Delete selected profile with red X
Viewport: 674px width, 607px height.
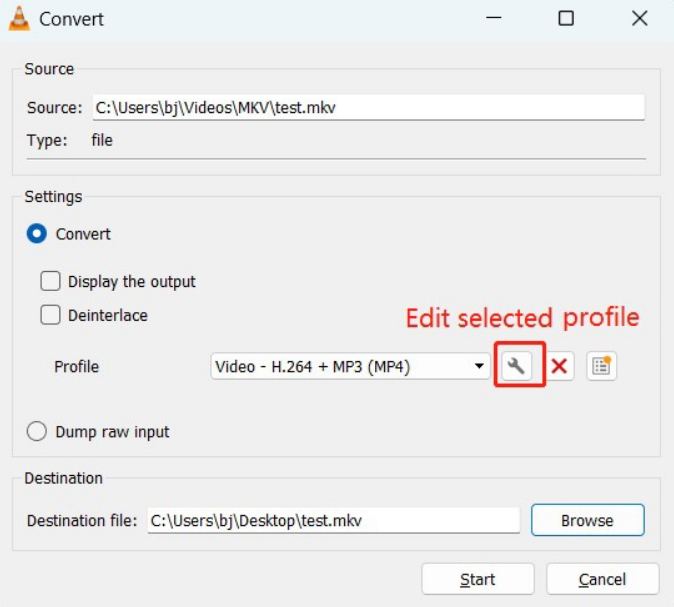pos(559,366)
